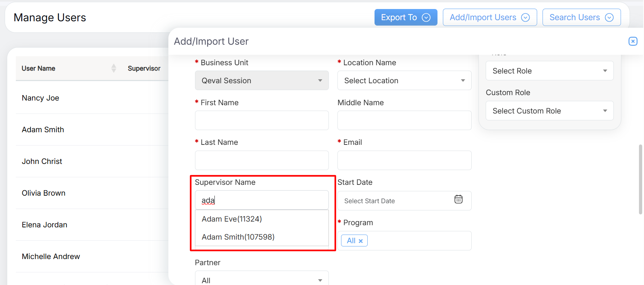
Task: Expand the Partner dropdown
Action: pyautogui.click(x=262, y=280)
